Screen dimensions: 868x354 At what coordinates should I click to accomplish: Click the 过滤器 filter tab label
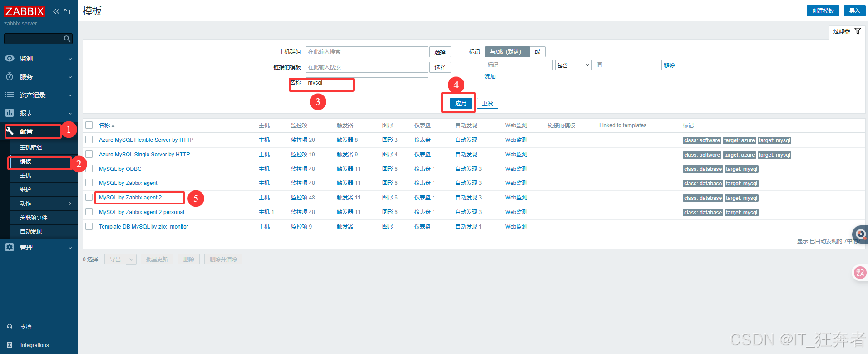842,31
